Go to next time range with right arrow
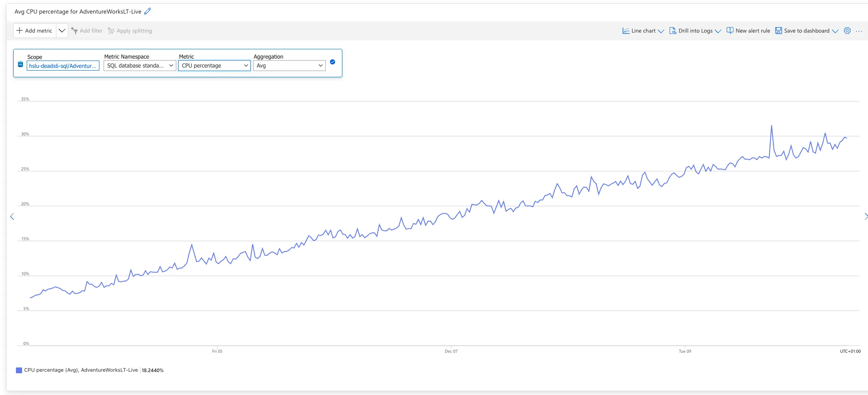 tap(865, 217)
